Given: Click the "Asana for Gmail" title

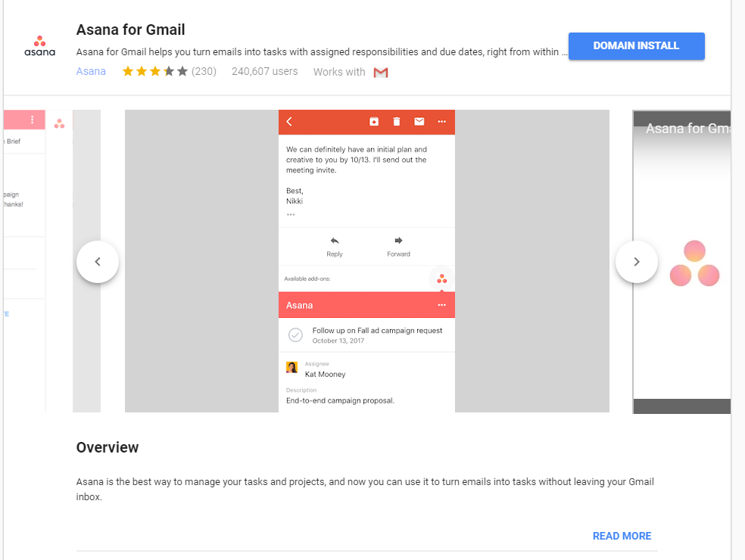Looking at the screenshot, I should click(131, 30).
